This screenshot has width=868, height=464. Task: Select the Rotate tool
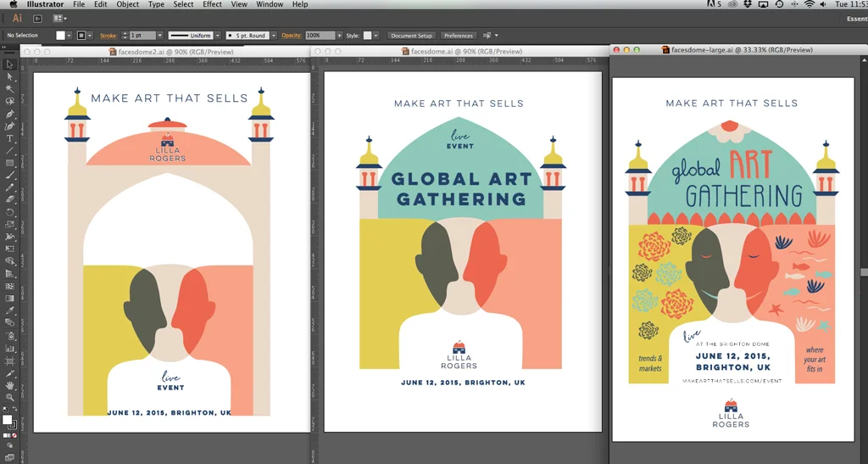(9, 212)
